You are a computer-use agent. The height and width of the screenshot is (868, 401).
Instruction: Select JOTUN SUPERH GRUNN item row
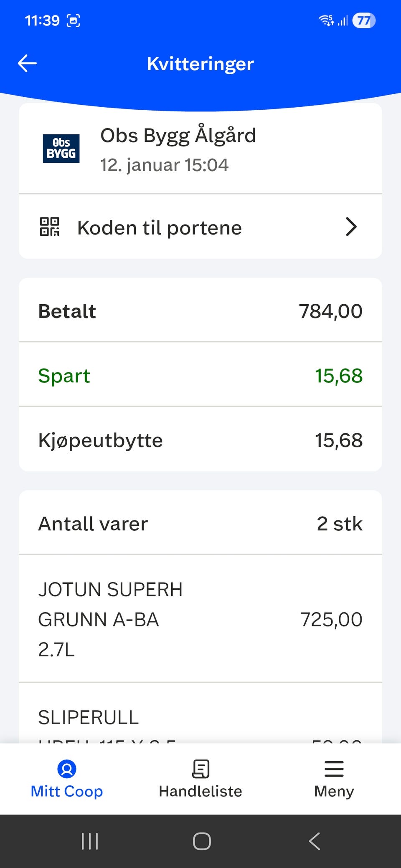click(x=200, y=619)
